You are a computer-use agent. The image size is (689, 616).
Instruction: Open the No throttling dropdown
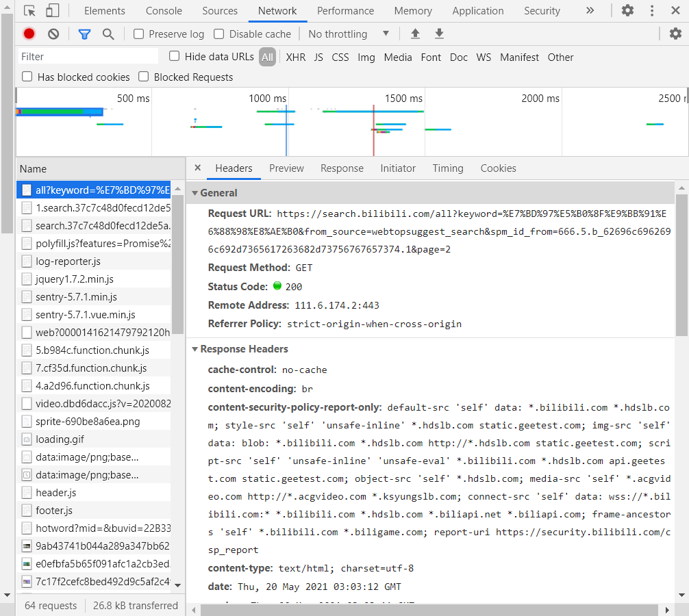349,34
